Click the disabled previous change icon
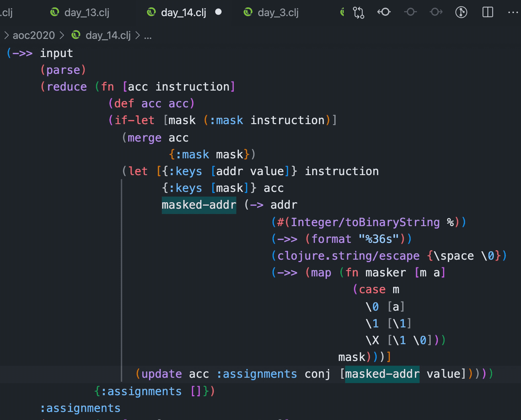 [x=410, y=12]
